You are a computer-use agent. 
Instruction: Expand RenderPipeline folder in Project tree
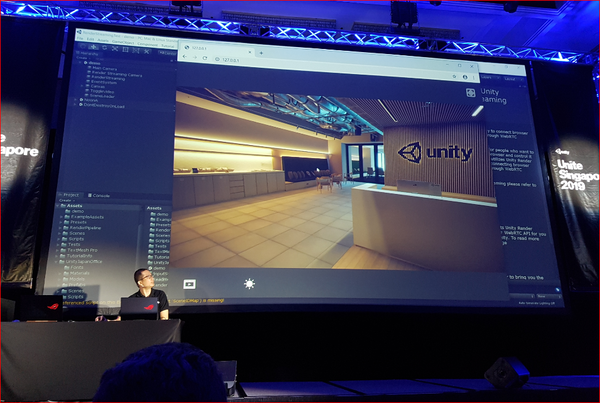(60, 228)
